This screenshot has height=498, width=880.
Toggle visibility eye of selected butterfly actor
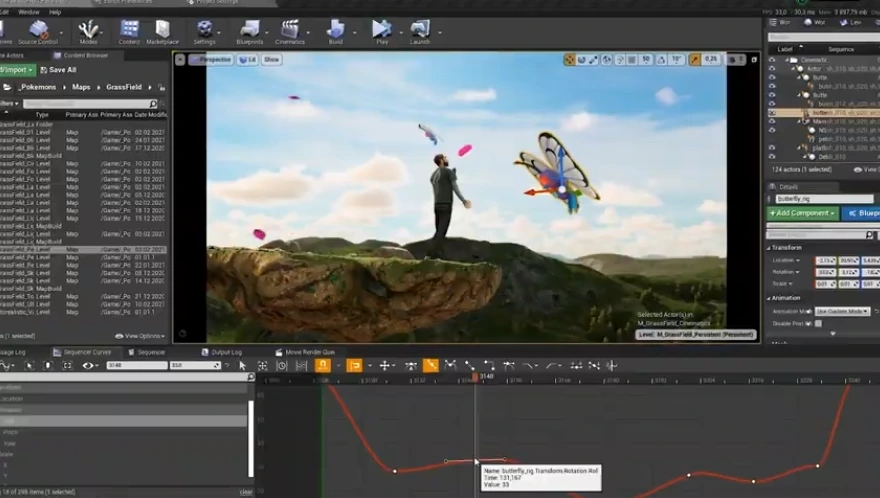point(772,113)
